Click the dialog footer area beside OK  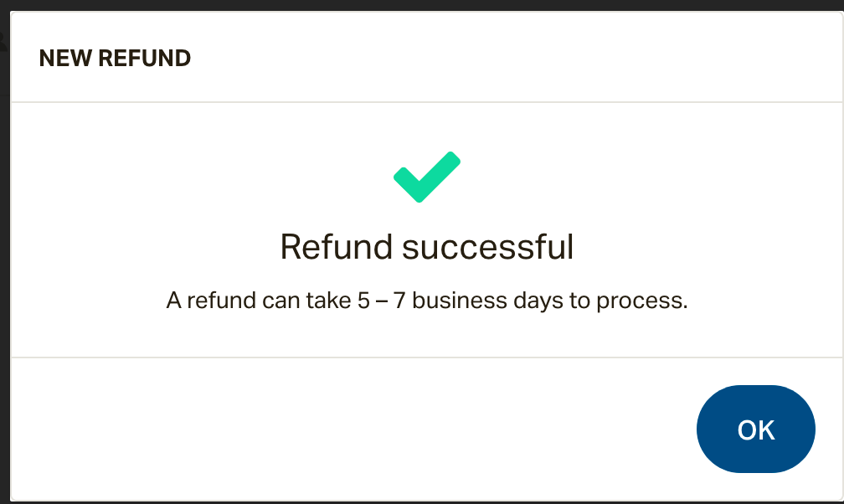[x=350, y=429]
